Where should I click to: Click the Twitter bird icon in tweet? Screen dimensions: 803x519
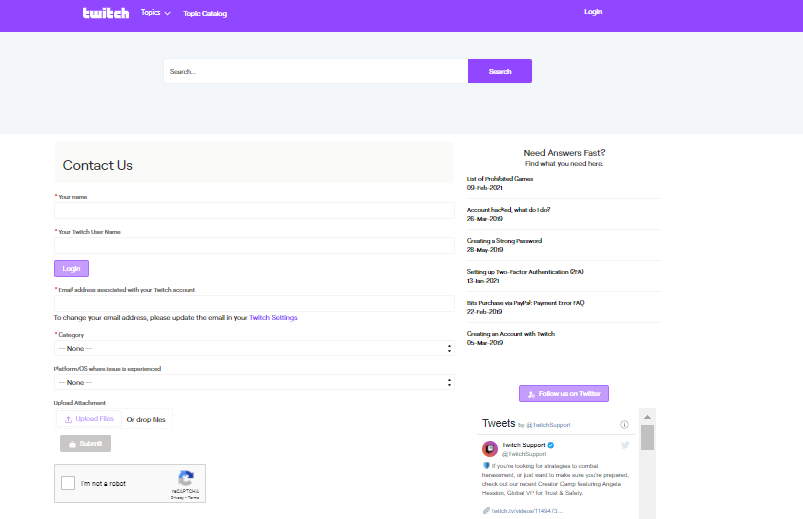625,445
